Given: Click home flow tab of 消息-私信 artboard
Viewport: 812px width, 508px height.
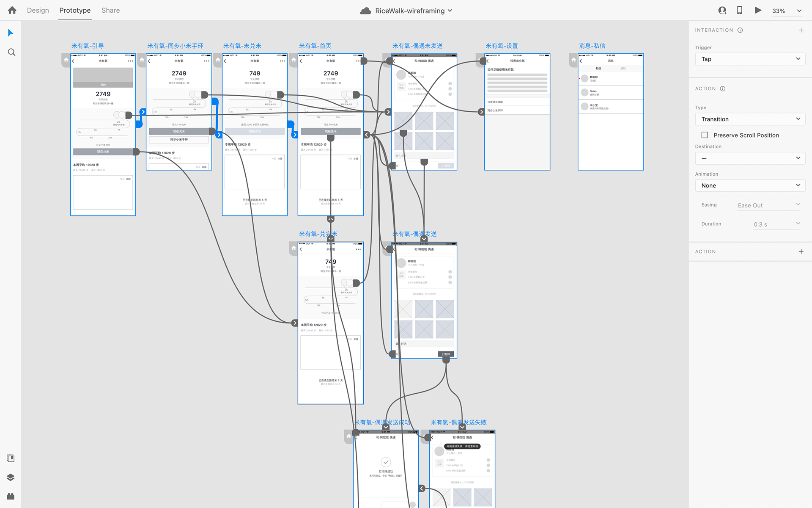Looking at the screenshot, I should point(573,60).
